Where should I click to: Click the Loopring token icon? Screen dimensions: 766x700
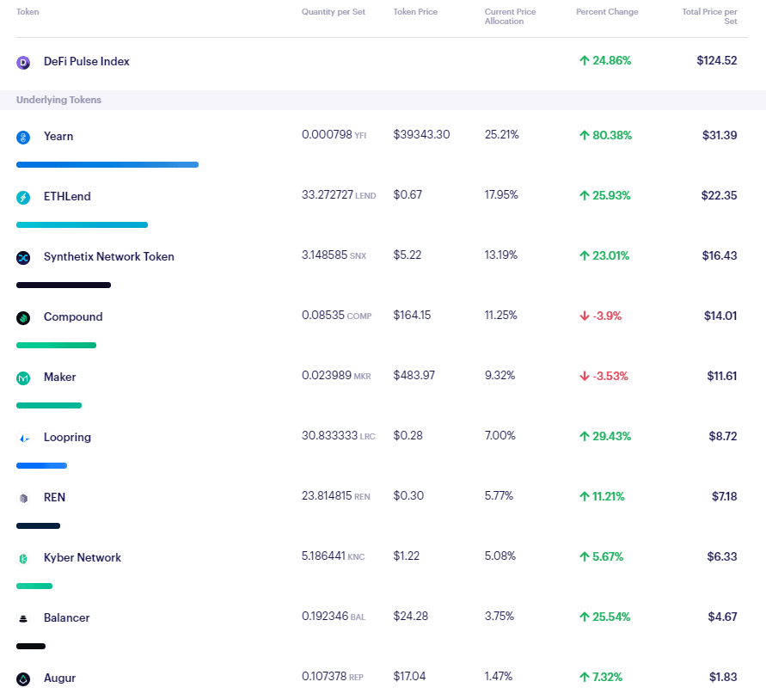(23, 438)
